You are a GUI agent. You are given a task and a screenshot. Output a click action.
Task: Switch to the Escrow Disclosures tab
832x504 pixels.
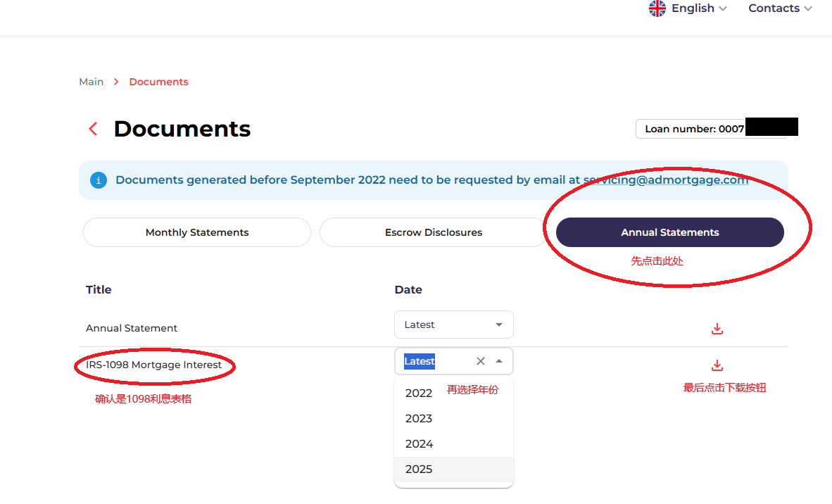coord(433,232)
